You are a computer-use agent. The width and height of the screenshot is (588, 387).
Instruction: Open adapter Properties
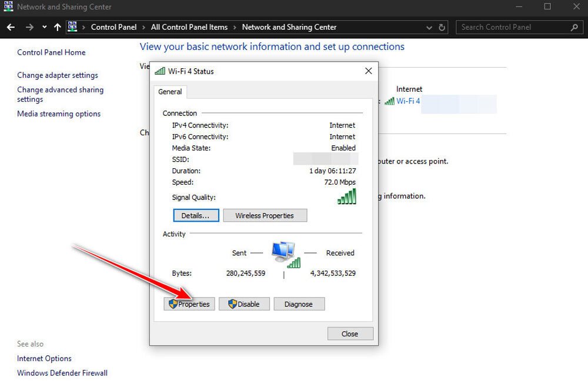(189, 304)
